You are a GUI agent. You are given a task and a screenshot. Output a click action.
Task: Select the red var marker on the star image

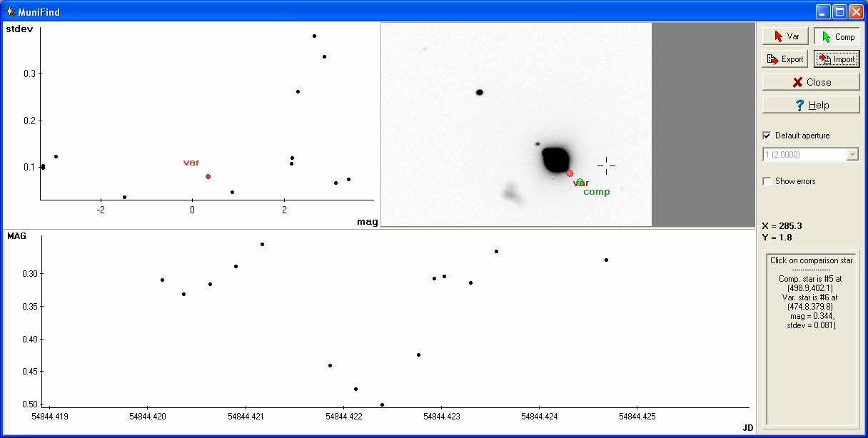570,173
